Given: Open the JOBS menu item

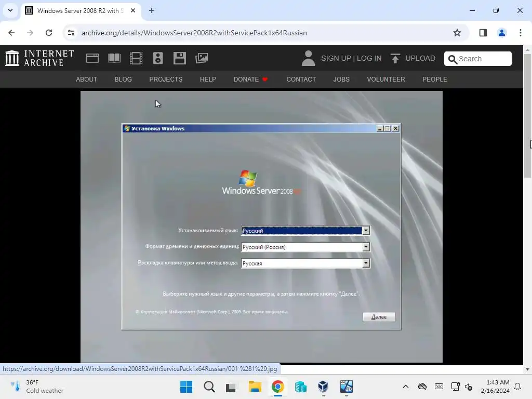Looking at the screenshot, I should click(341, 79).
